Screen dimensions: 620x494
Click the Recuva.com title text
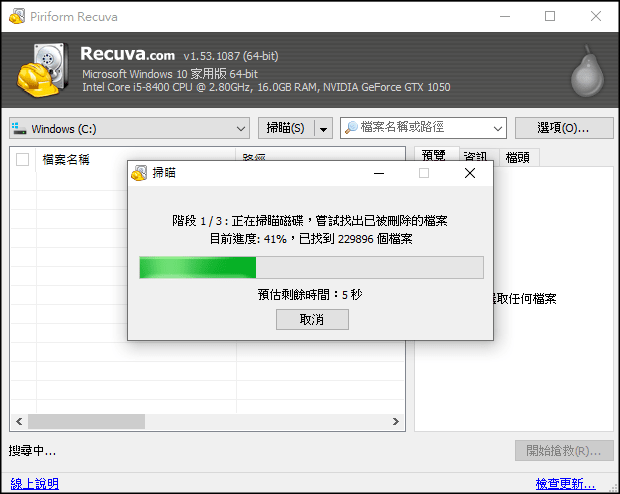(x=127, y=54)
